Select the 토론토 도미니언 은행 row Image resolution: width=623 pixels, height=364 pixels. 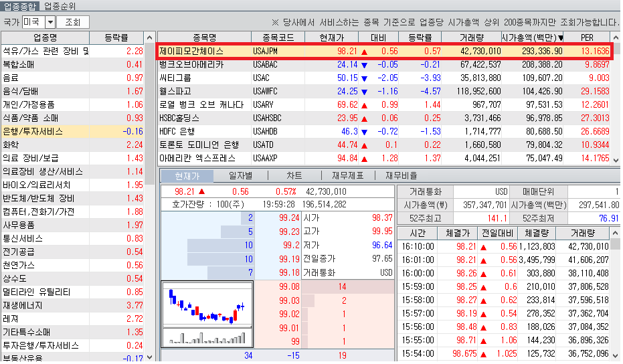(x=384, y=145)
